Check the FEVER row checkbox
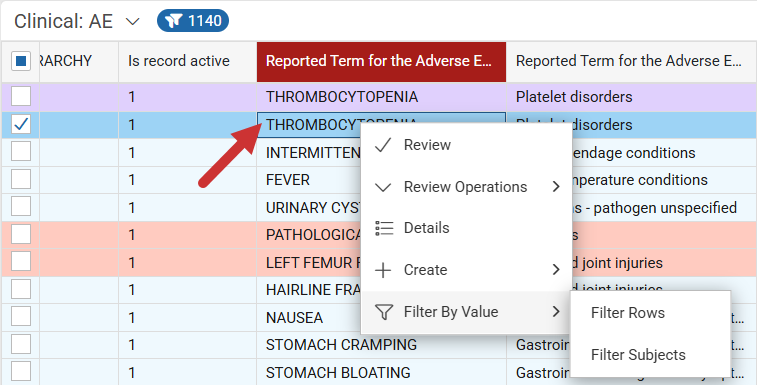 coord(21,179)
